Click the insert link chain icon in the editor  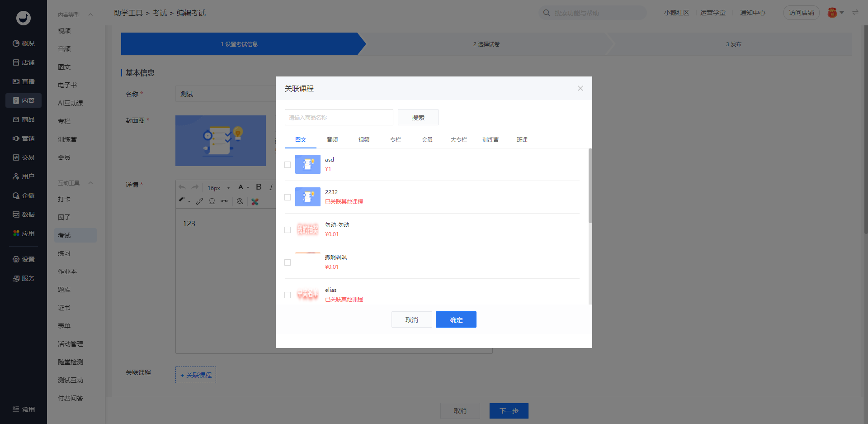(199, 201)
